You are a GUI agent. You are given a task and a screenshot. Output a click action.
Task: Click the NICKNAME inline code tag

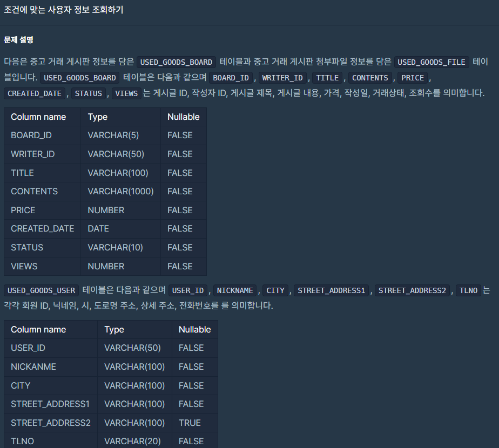click(235, 290)
